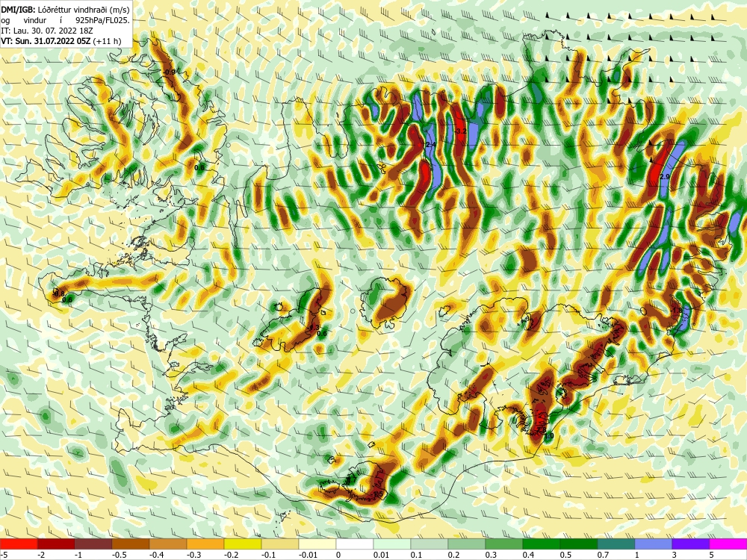Click the '0.01' number under the legend bar

point(381,555)
